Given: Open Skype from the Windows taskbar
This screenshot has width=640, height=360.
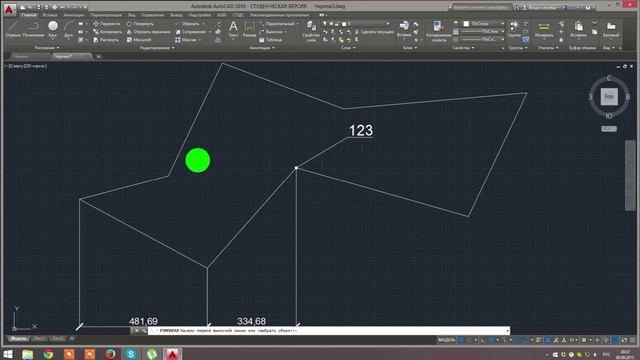Looking at the screenshot, I should pyautogui.click(x=131, y=353).
